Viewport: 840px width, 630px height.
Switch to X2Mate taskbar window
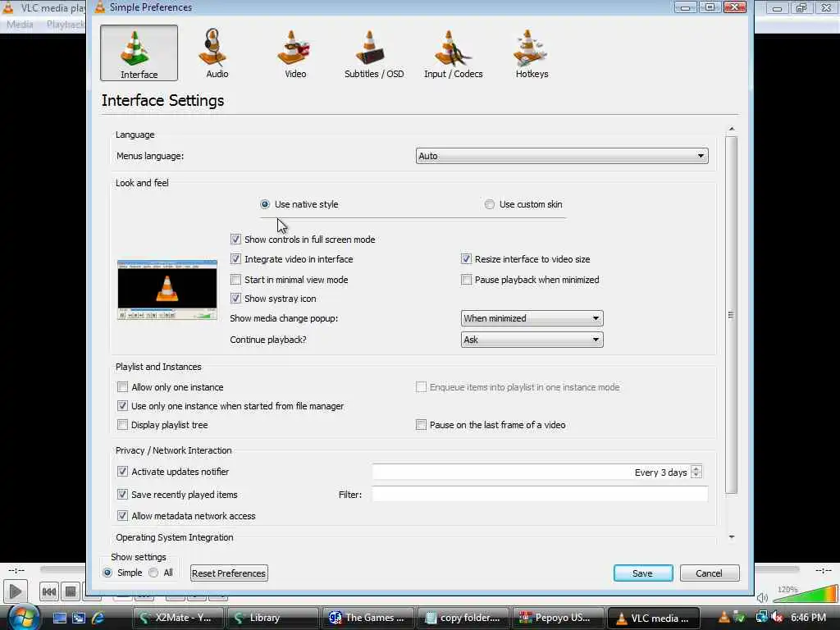[178, 618]
